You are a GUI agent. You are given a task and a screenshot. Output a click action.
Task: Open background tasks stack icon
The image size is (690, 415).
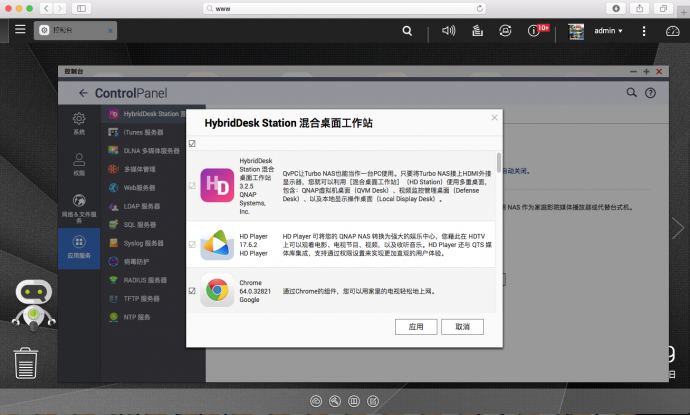pos(477,31)
